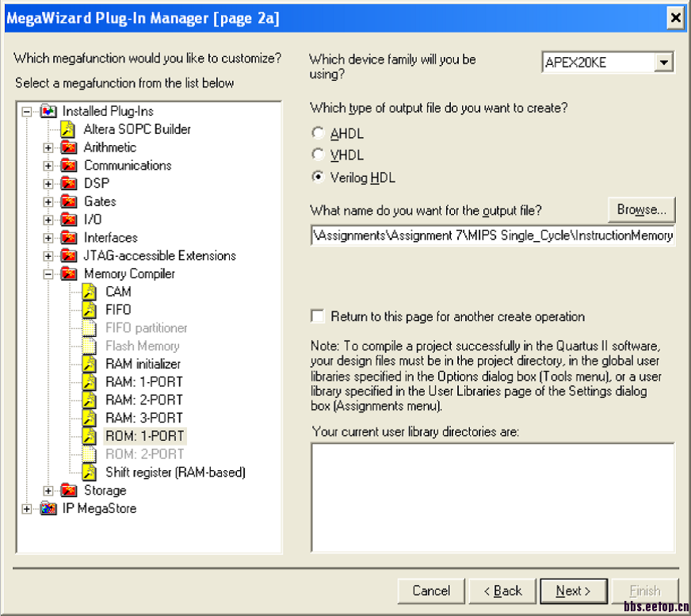Expand the Communications category
The height and width of the screenshot is (616, 691).
(48, 166)
